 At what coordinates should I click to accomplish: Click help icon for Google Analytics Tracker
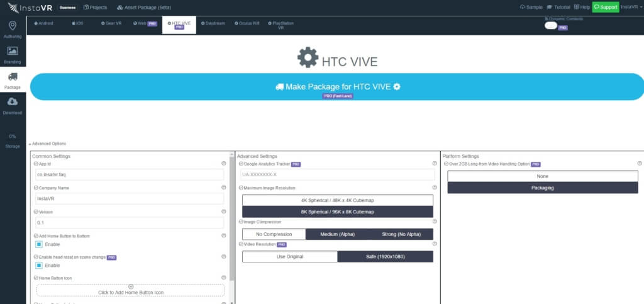[x=435, y=164]
